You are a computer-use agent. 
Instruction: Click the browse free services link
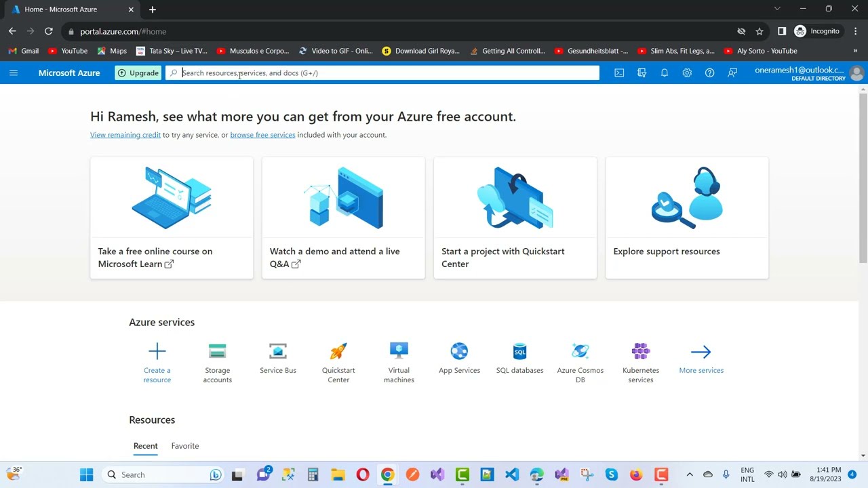pyautogui.click(x=262, y=135)
